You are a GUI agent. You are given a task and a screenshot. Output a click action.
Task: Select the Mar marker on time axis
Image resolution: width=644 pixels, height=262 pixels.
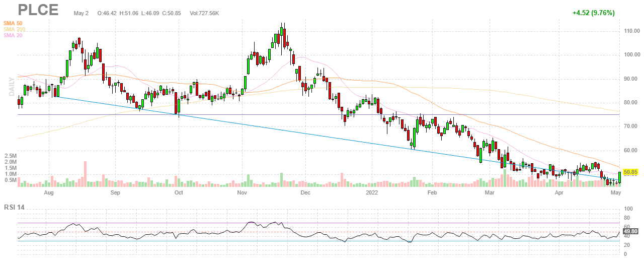489,192
